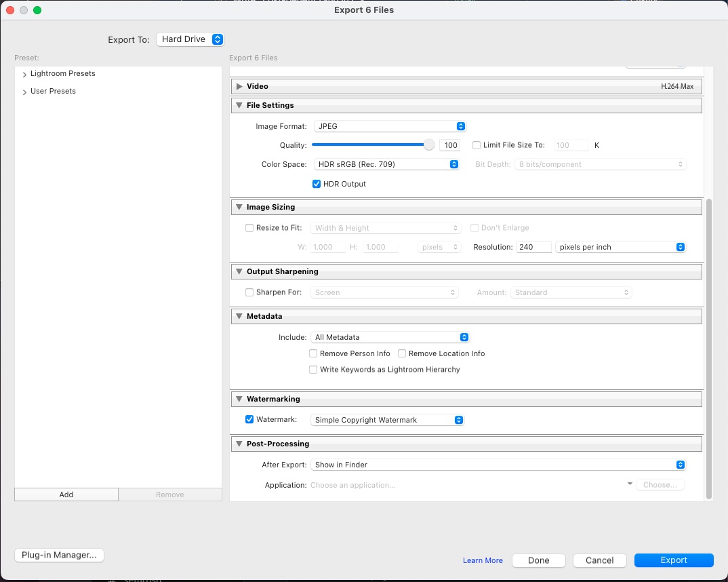Click the Learn More link
The width and height of the screenshot is (728, 582).
pyautogui.click(x=483, y=560)
